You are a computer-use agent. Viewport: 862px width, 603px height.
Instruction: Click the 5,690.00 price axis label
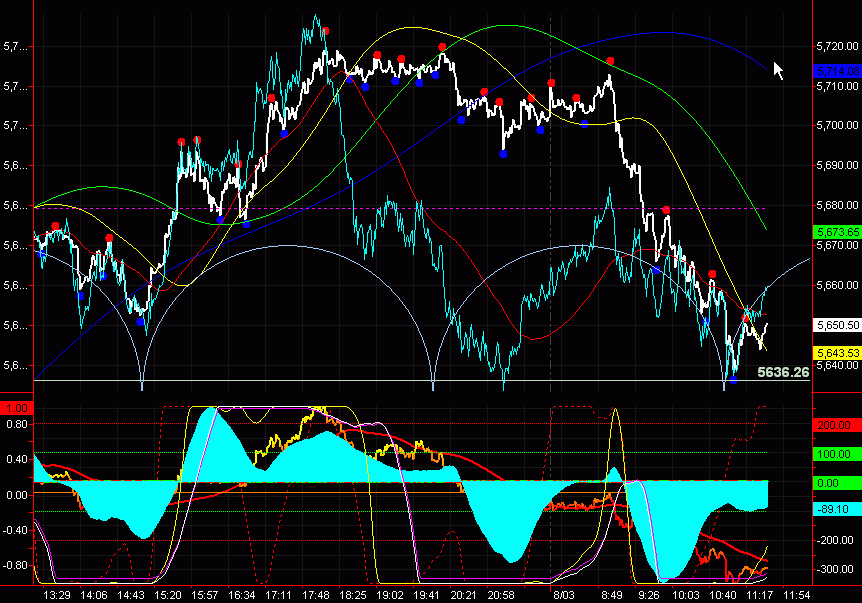tap(837, 165)
